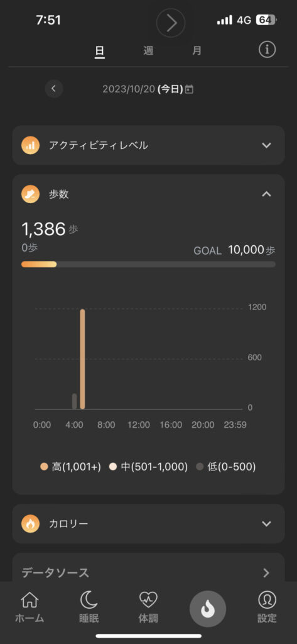Open the 設定 settings tab
The height and width of the screenshot is (644, 297).
coord(267,608)
